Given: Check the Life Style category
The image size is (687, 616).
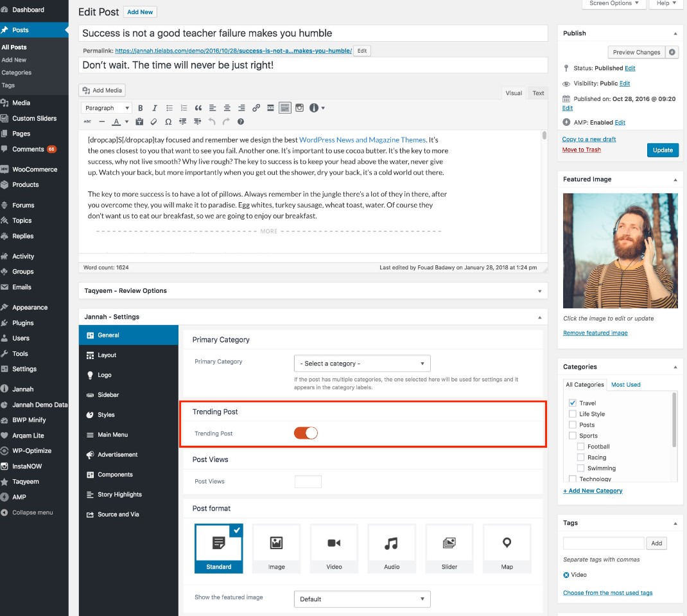Looking at the screenshot, I should click(x=572, y=414).
